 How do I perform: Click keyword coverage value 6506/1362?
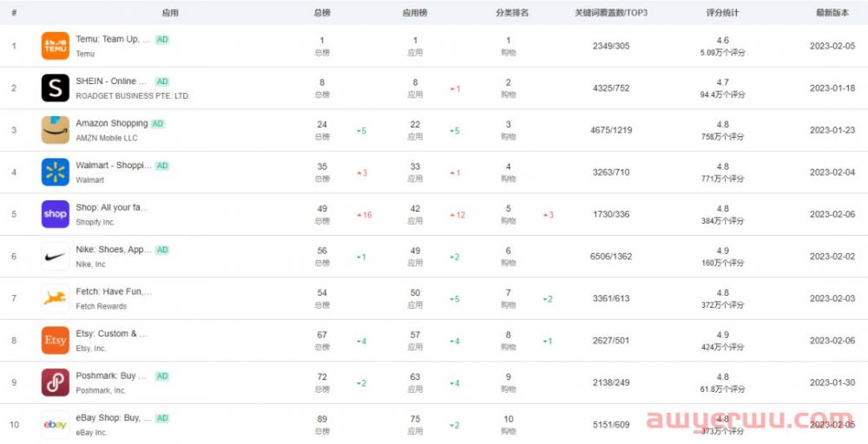611,256
